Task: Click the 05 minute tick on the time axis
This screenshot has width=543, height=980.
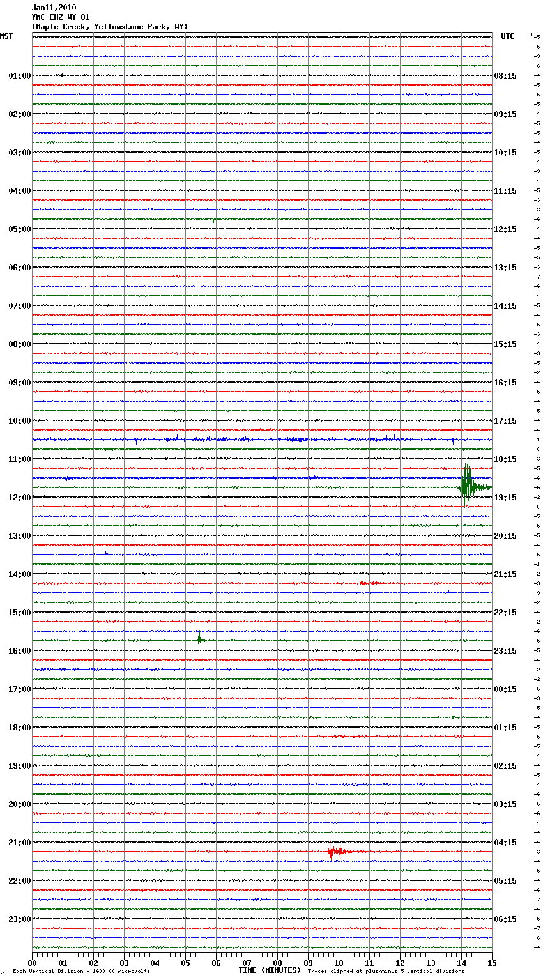Action: [185, 963]
